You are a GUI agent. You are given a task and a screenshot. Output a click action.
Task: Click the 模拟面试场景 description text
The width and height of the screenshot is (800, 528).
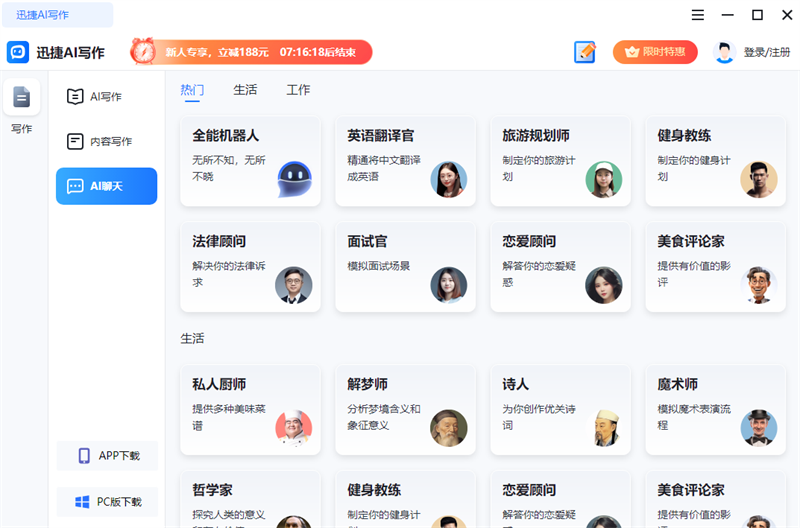tap(379, 266)
